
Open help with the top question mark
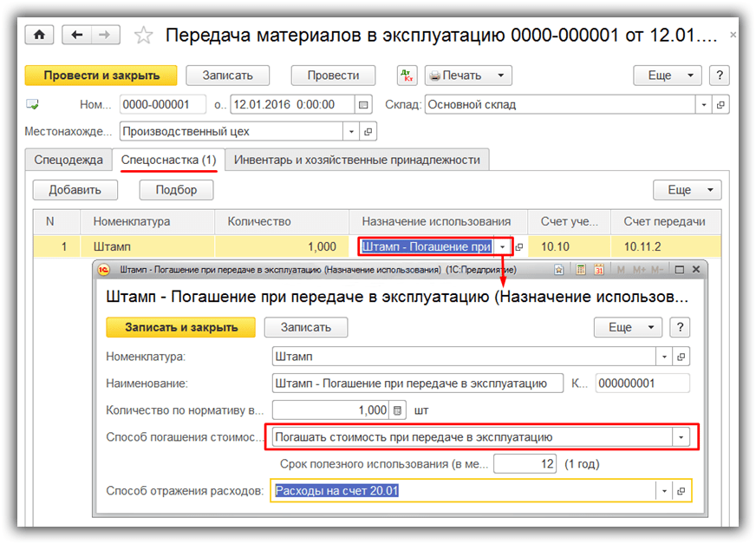click(x=719, y=75)
